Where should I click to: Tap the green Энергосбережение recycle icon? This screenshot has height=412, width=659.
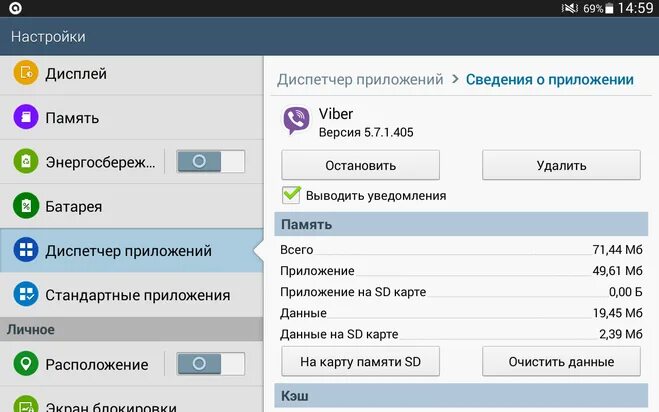click(x=26, y=161)
